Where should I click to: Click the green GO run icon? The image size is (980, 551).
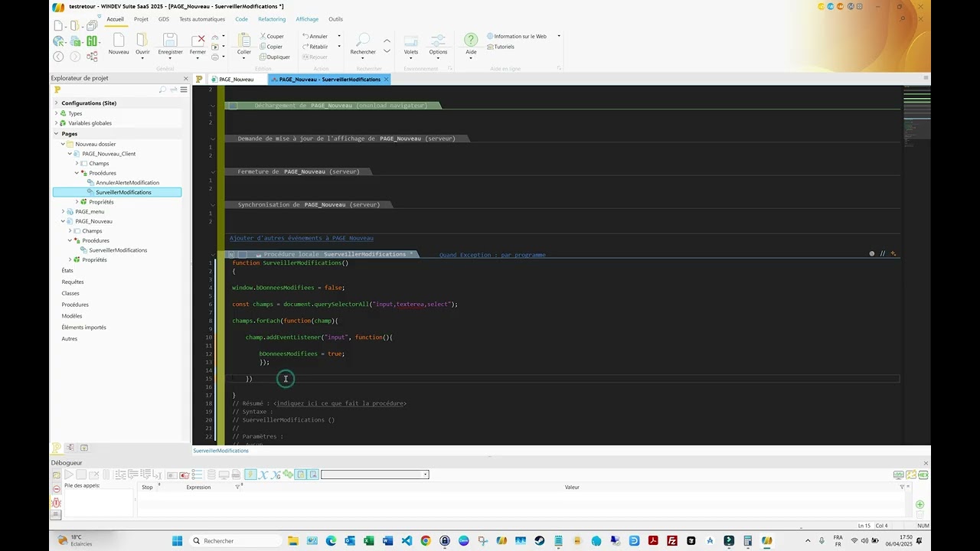click(92, 41)
